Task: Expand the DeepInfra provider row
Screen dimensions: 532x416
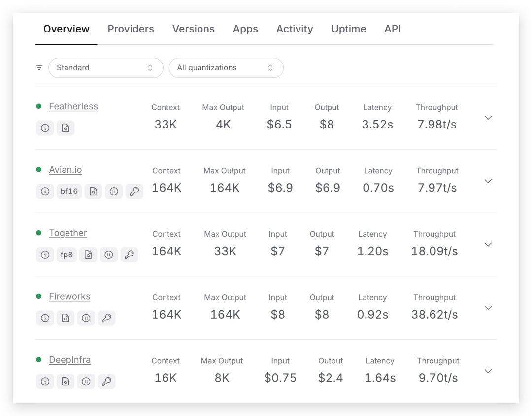Action: point(488,371)
